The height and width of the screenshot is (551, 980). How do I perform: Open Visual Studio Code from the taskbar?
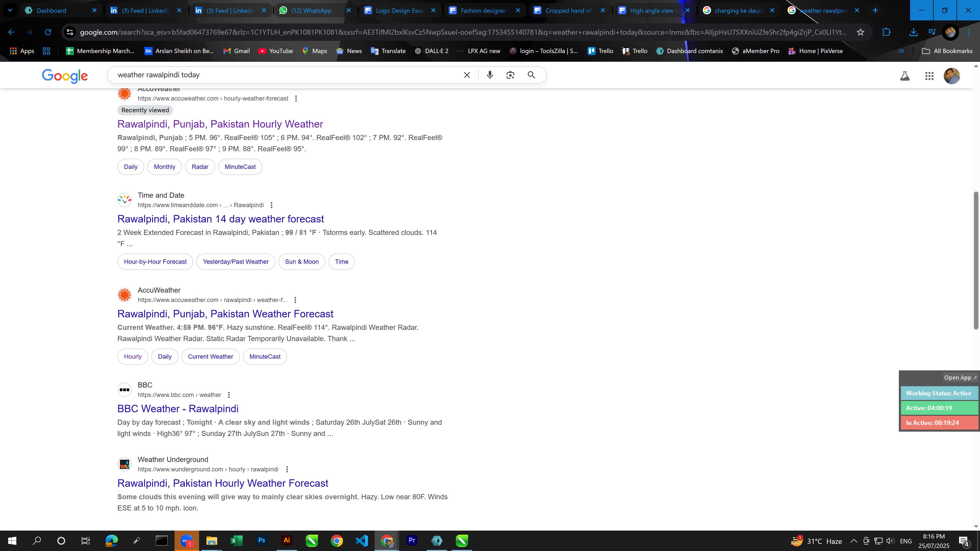point(361,540)
